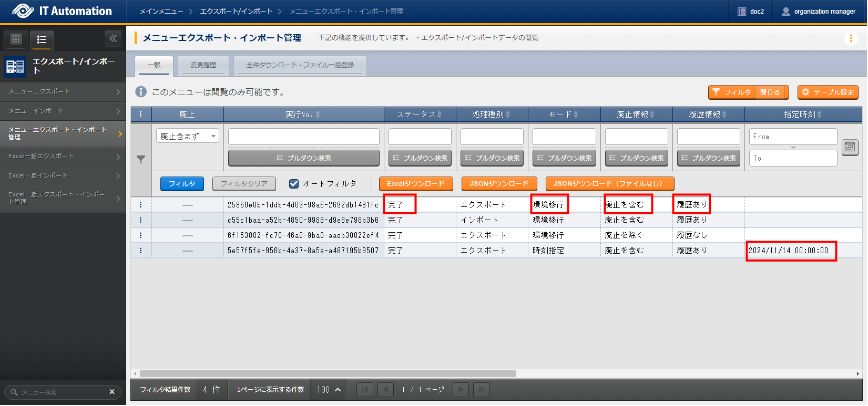This screenshot has height=406, width=868.
Task: Expand the 100 rows per page selector
Action: (329, 390)
